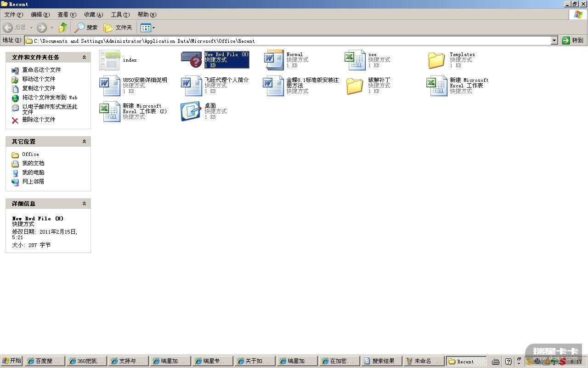Go up one folder level

click(63, 28)
